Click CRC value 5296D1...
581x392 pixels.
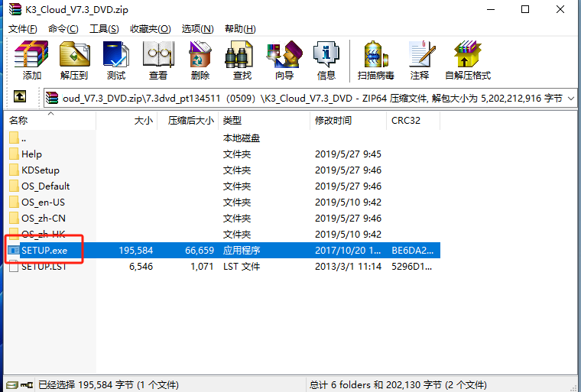click(411, 266)
